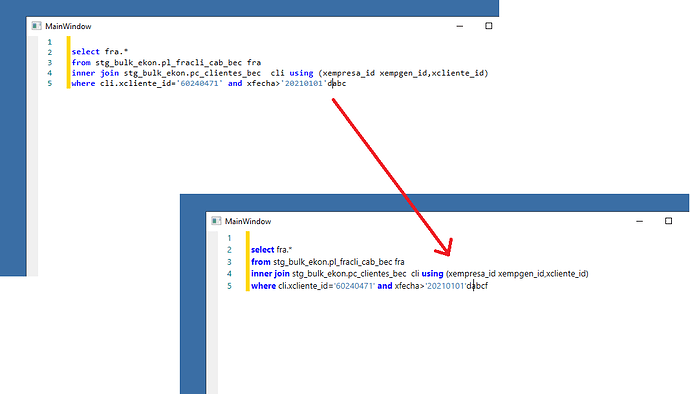Click lower window 'MainWindow' title text
690x394 pixels.
pos(248,221)
